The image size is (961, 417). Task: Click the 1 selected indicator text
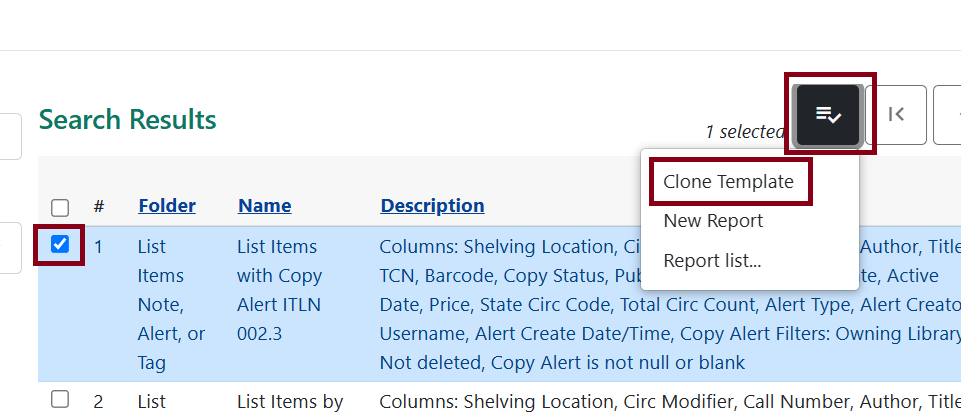744,131
